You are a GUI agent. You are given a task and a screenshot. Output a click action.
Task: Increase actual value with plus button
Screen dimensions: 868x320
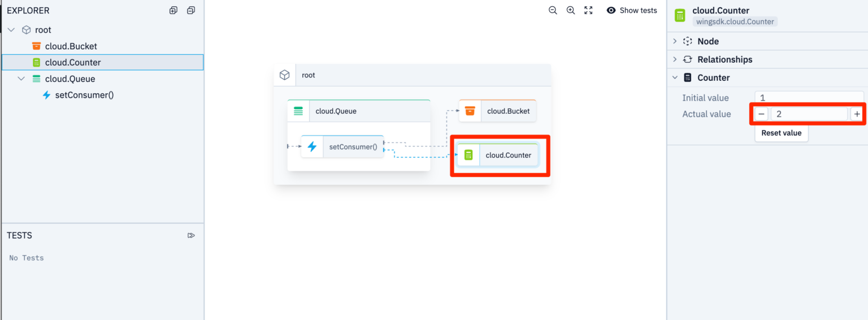pos(857,114)
